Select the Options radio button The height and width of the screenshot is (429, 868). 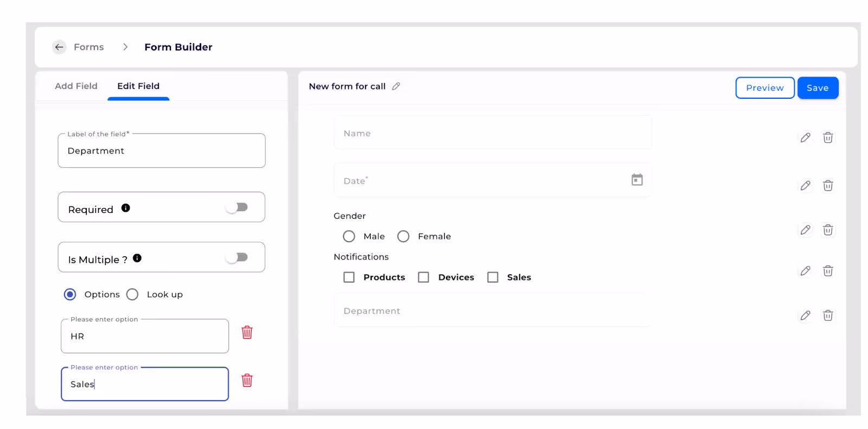point(70,294)
